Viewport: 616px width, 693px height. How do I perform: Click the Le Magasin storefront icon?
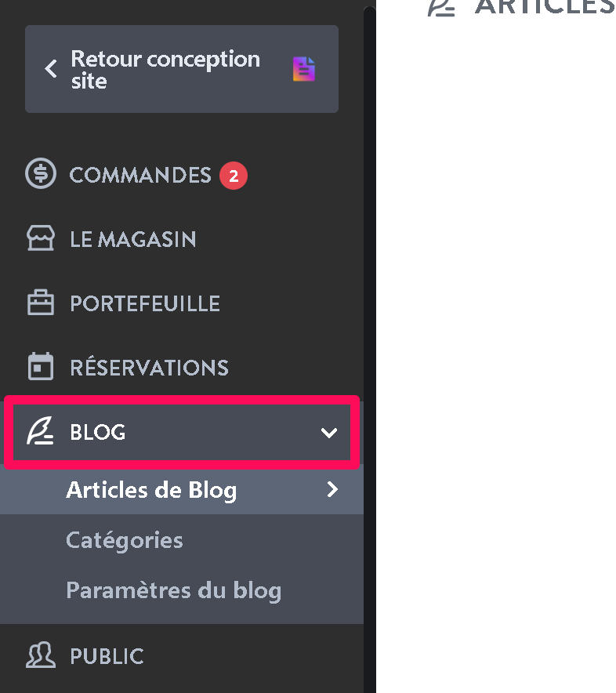point(41,238)
